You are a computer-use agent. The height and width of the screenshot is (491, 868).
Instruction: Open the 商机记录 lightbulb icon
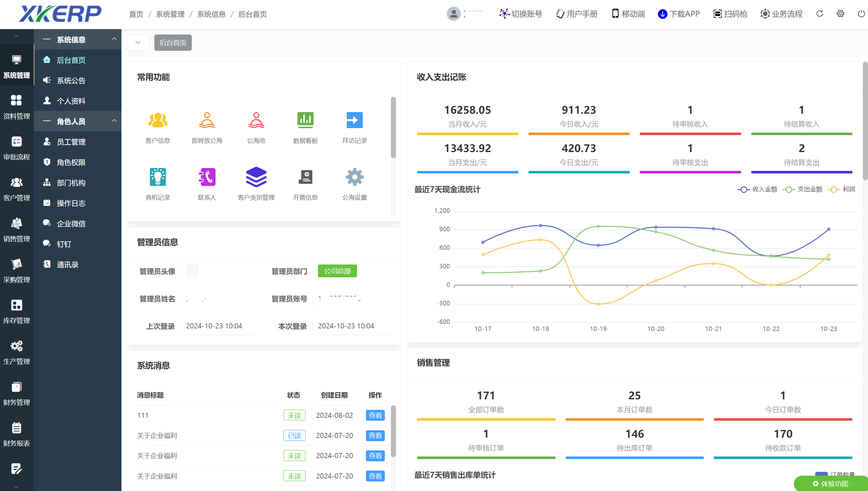coord(158,177)
